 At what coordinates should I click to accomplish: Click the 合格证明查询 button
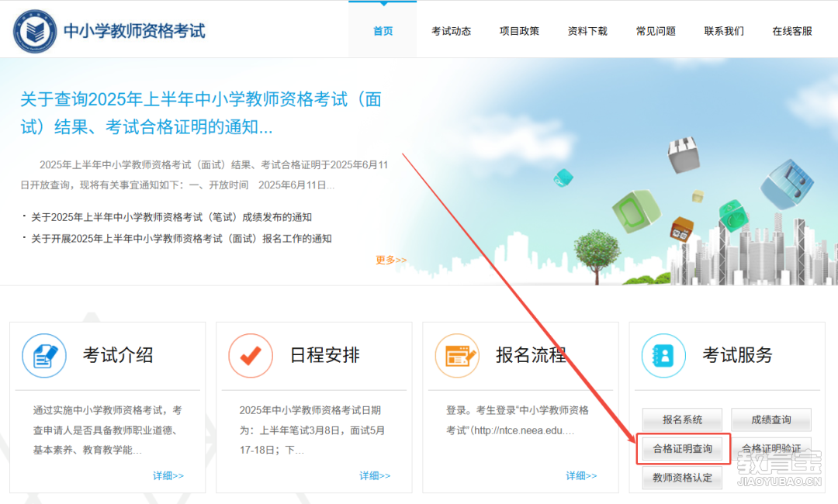683,448
